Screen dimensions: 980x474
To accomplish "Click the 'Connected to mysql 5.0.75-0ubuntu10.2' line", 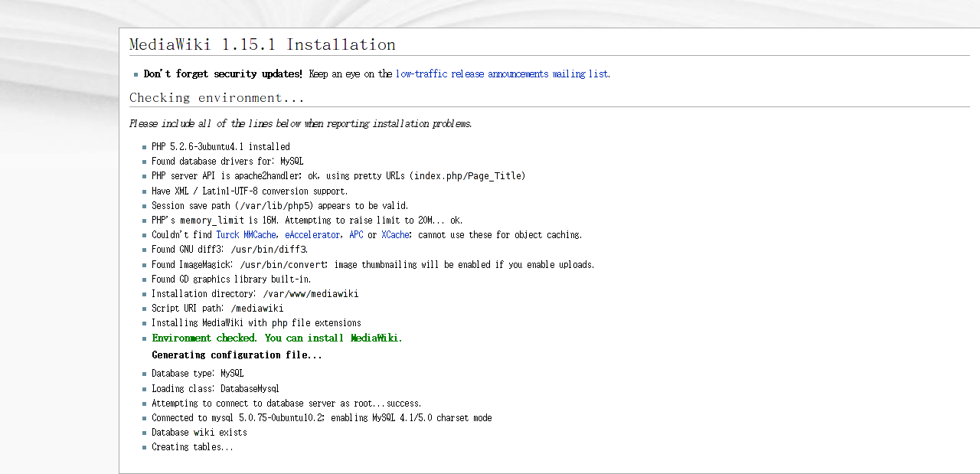I will 322,418.
